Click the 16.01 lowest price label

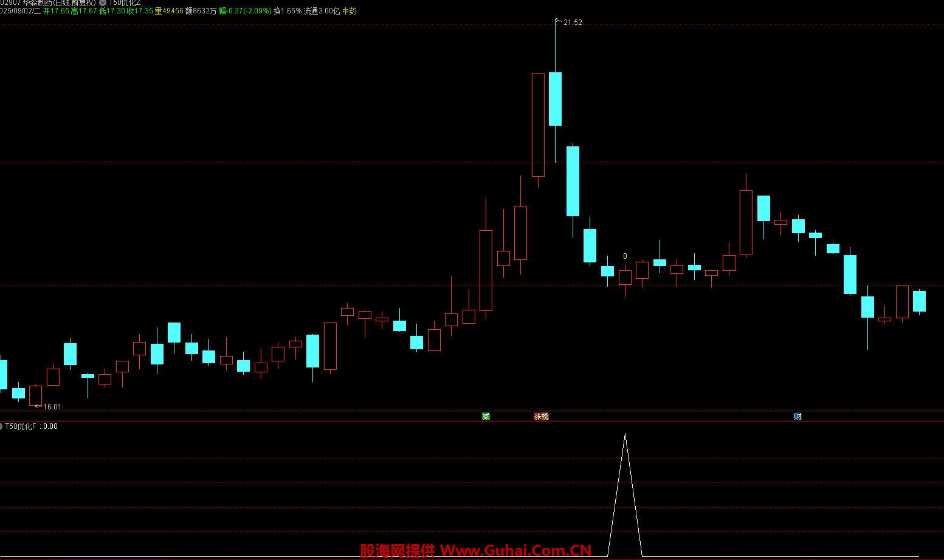coord(52,407)
